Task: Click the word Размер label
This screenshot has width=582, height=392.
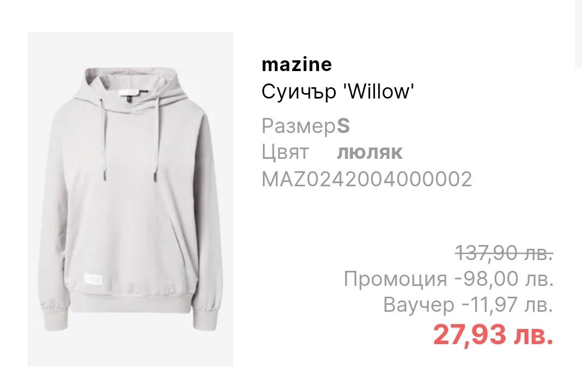Action: [x=299, y=127]
